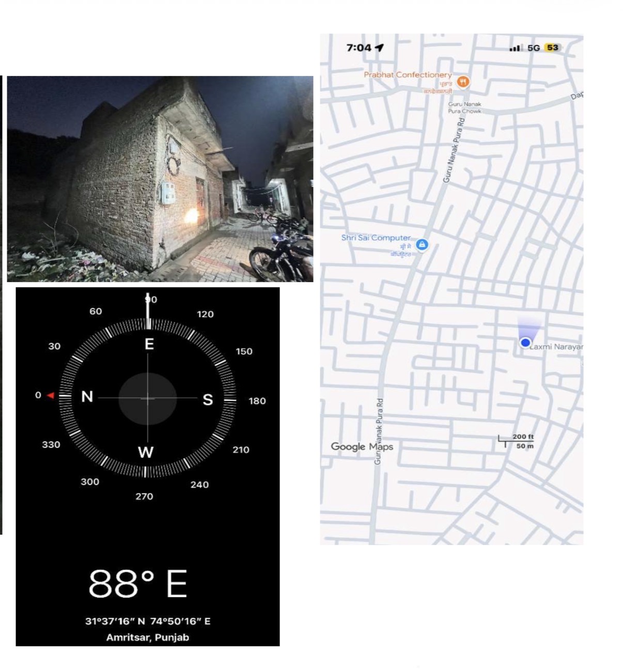Image resolution: width=623 pixels, height=672 pixels.
Task: Select the blue current-location dot on map
Action: click(525, 342)
